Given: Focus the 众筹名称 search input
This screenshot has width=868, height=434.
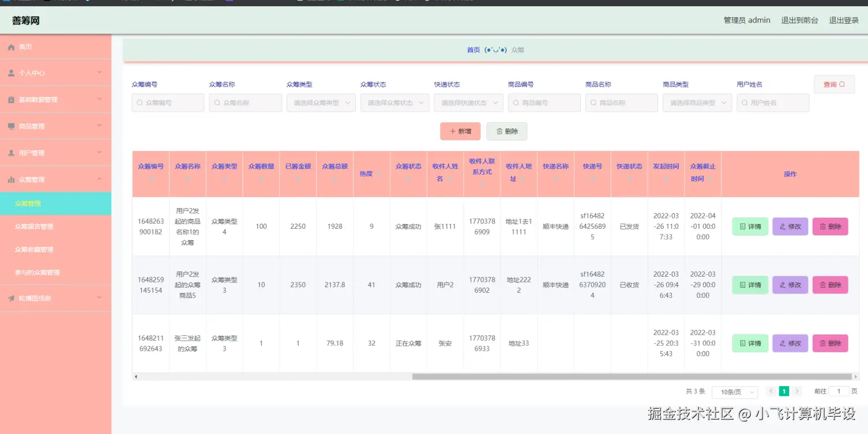Looking at the screenshot, I should (x=245, y=103).
